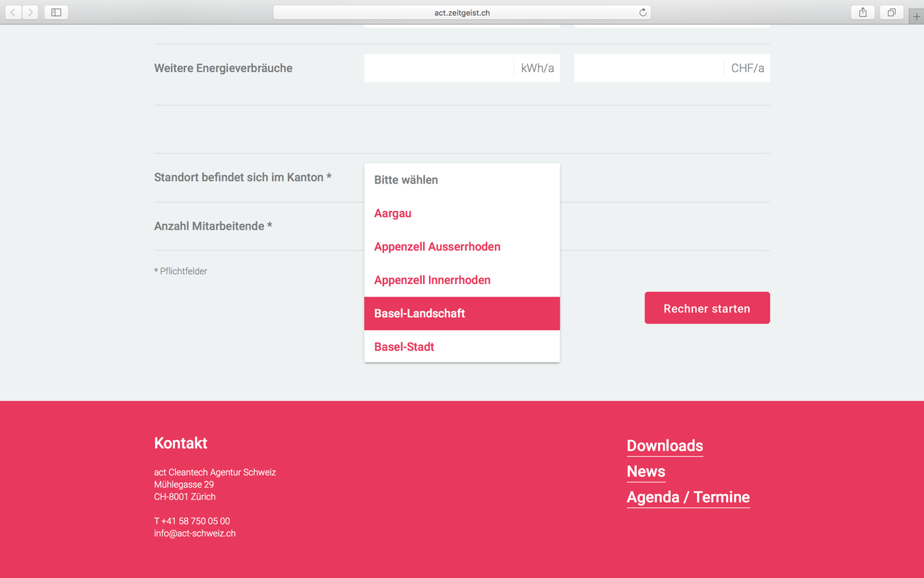Click the 'Kontakt' footer heading
Viewport: 924px width, 578px height.
(181, 443)
